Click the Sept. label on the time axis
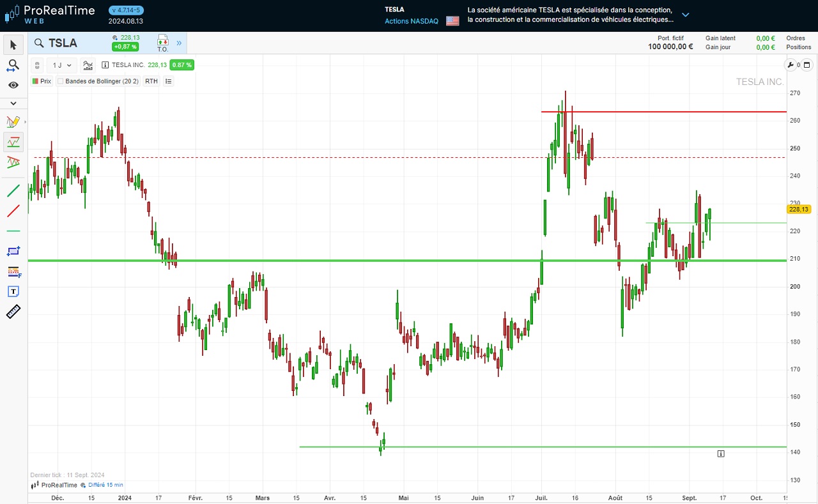Screen dimensions: 818x504 tap(689, 498)
